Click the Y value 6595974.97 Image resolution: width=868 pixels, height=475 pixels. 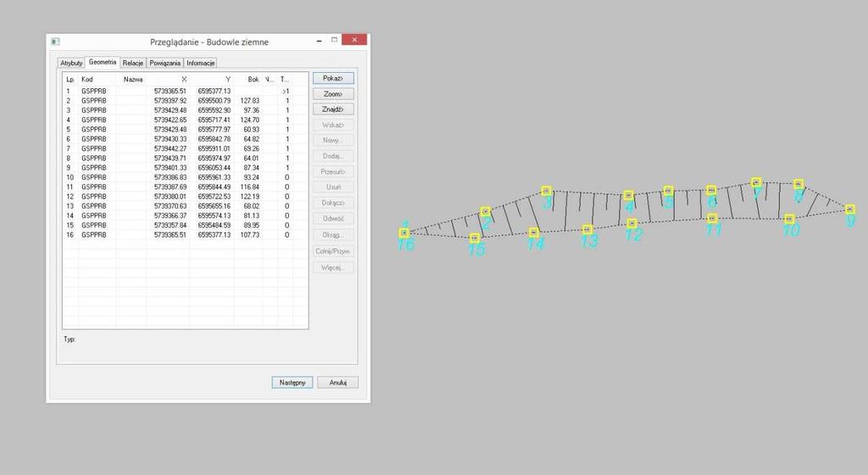point(214,159)
